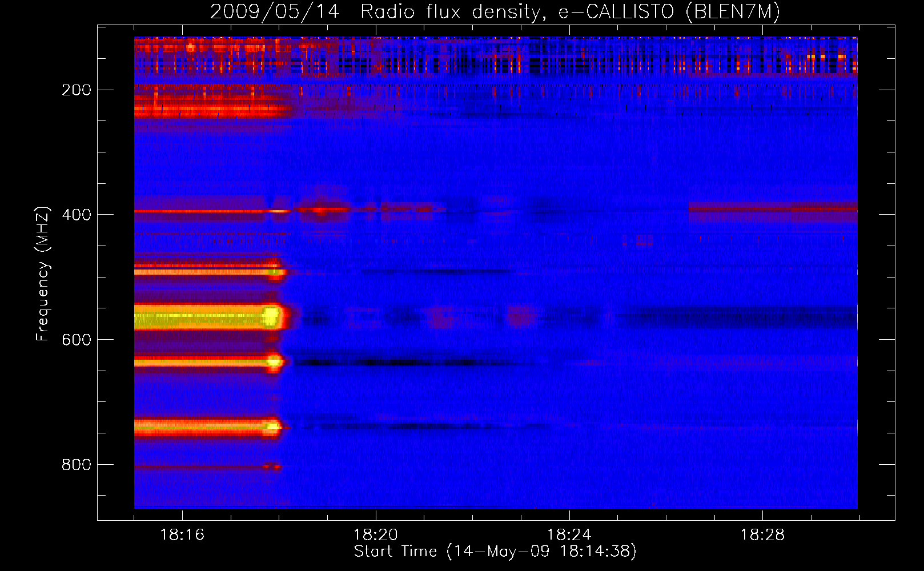924x571 pixels.
Task: Click the 800 frequency tick label
Action: point(77,465)
